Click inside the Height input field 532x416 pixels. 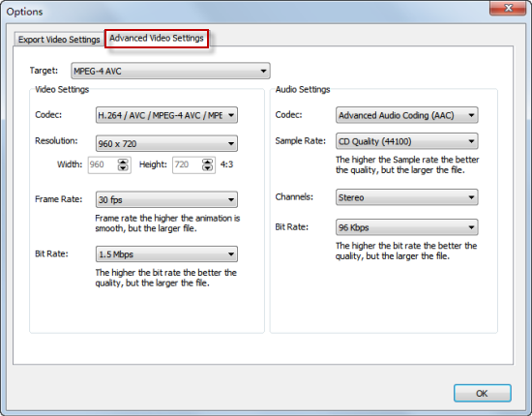coord(187,164)
